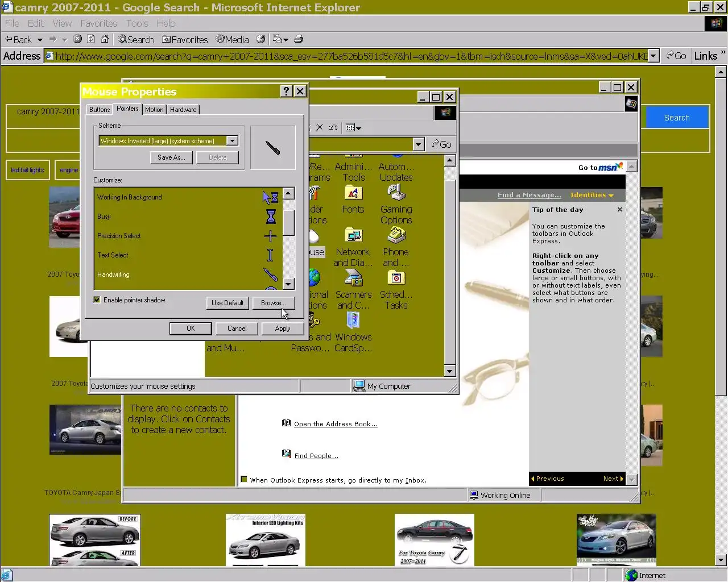Viewport: 728px width, 582px height.
Task: Open Favorites pane from IE toolbar
Action: (185, 39)
